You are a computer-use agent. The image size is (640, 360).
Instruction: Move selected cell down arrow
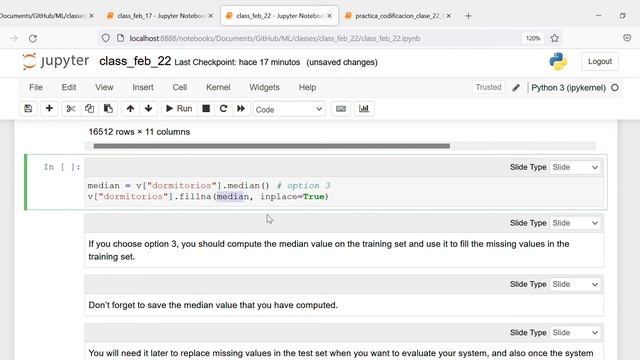(149, 109)
